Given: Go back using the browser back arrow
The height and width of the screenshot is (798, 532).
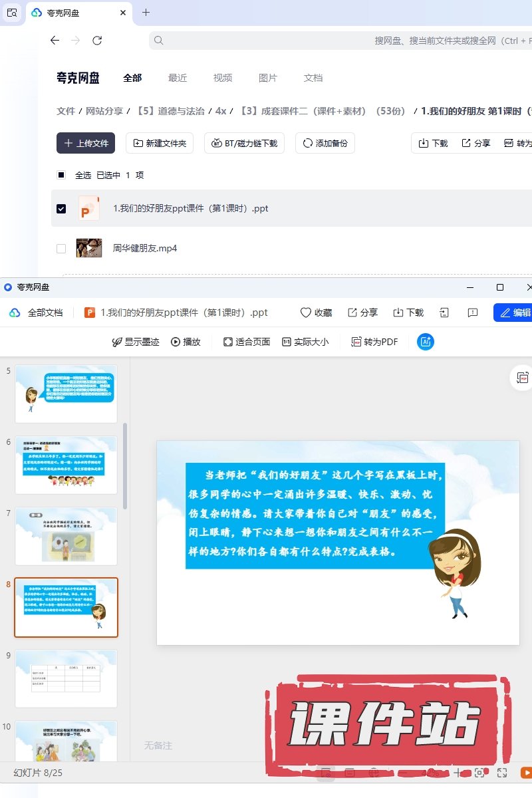Looking at the screenshot, I should (x=55, y=41).
